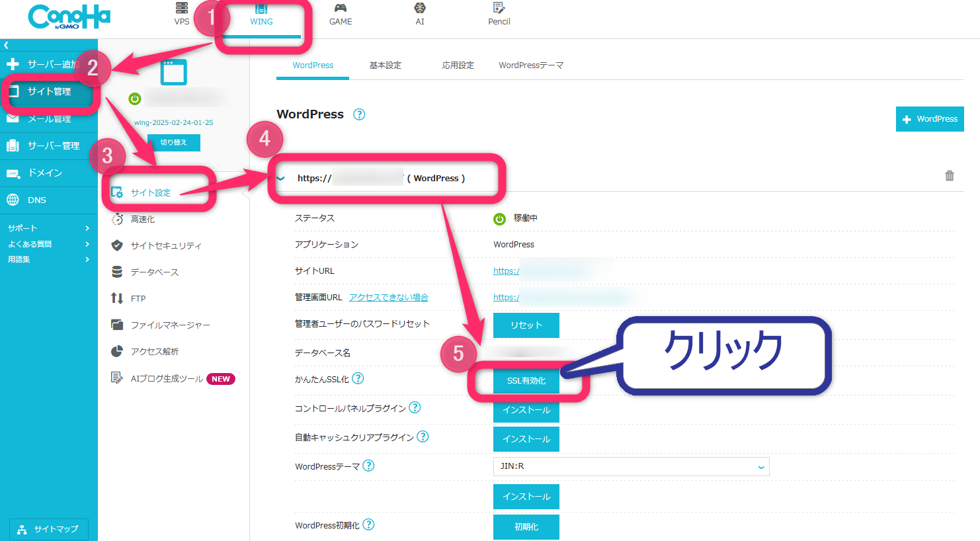Open the AI service tab
Image resolution: width=980 pixels, height=541 pixels.
(x=420, y=15)
